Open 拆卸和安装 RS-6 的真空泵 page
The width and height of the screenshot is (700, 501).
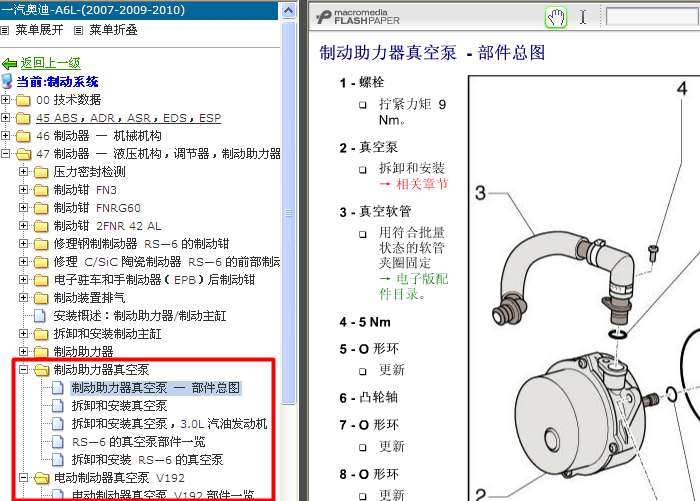pos(147,459)
